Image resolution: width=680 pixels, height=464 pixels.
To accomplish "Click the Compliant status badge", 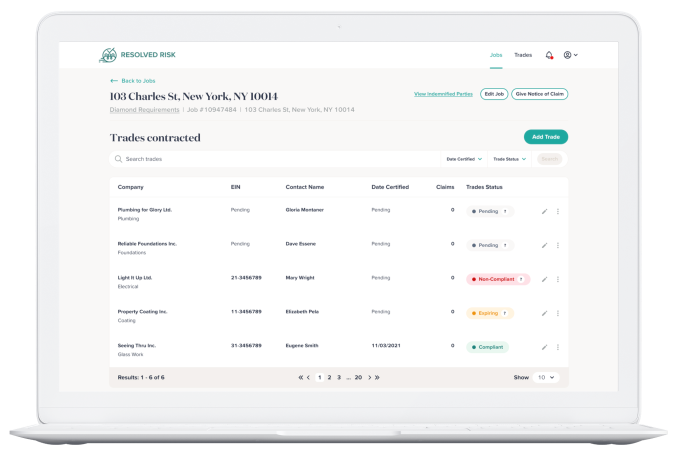I will pos(487,347).
